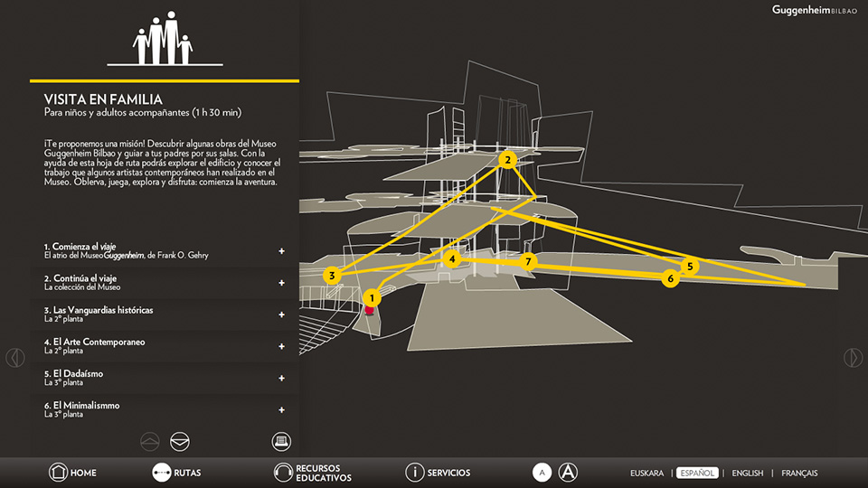This screenshot has width=868, height=488.
Task: Switch language to FRANÇAIS
Action: [x=799, y=473]
